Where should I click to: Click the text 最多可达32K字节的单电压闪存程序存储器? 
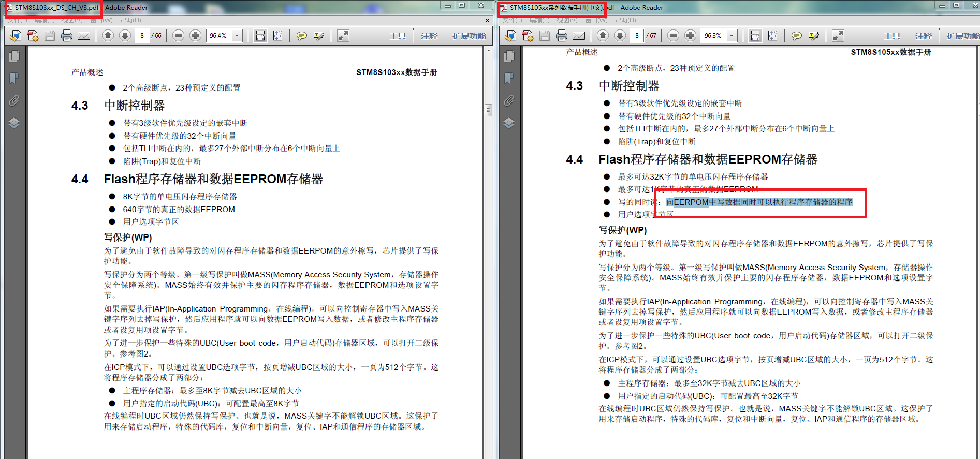(693, 177)
